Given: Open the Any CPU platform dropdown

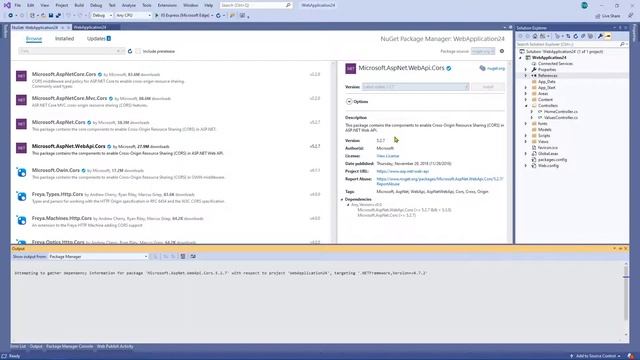Looking at the screenshot, I should (x=133, y=16).
